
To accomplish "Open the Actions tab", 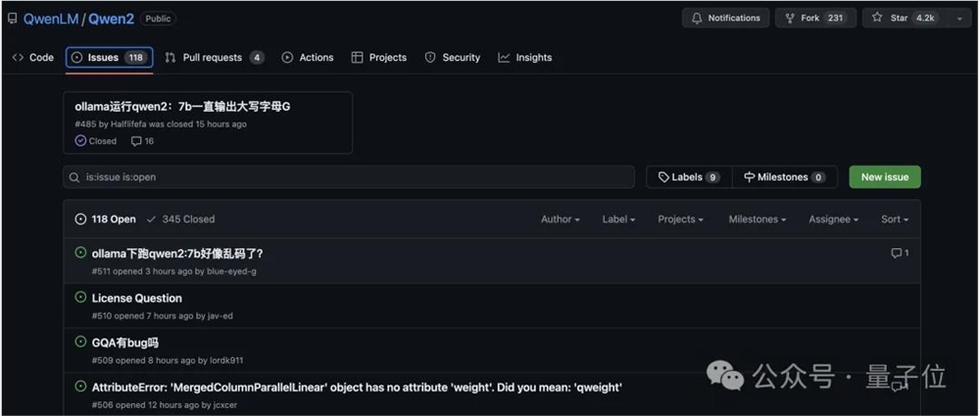I will (308, 58).
